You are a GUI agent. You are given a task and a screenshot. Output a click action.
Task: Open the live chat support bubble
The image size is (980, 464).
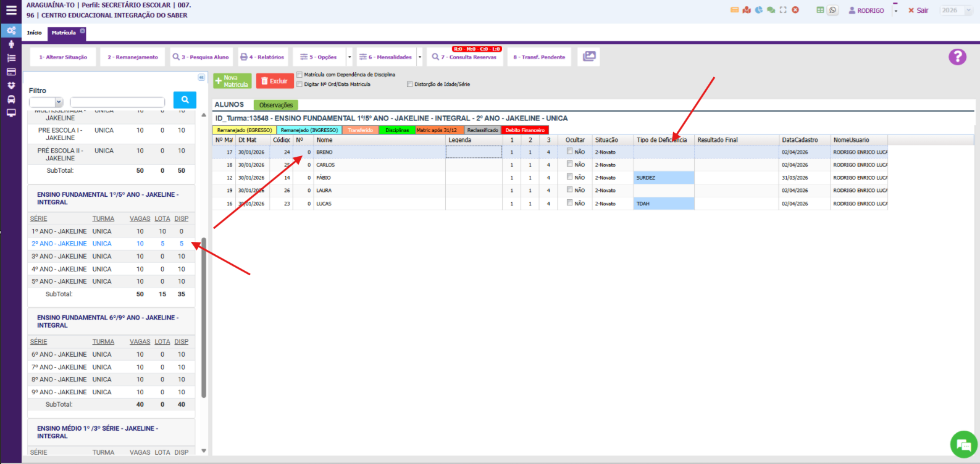tap(963, 444)
